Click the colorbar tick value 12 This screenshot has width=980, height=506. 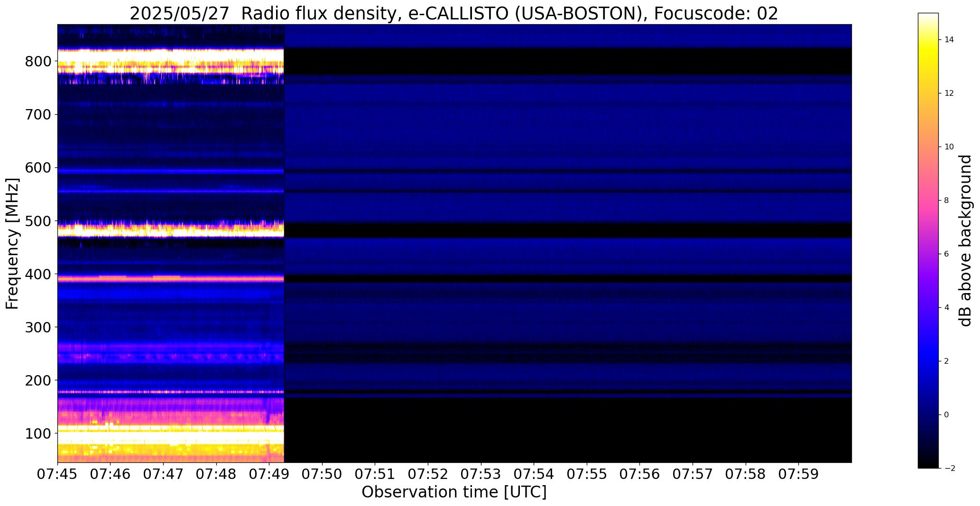(949, 93)
